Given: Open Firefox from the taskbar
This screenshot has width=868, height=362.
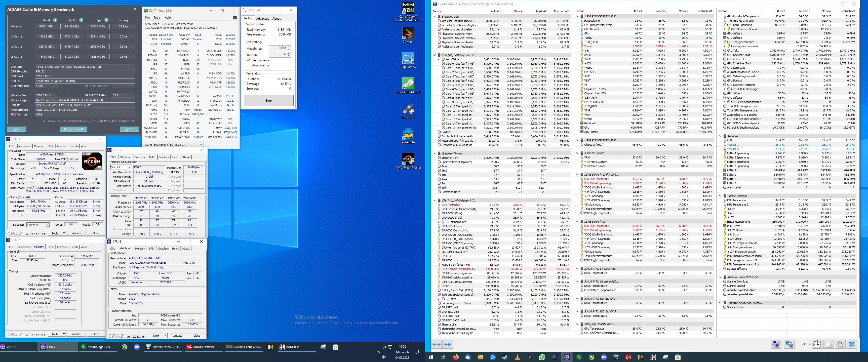Looking at the screenshot, I should point(456,357).
